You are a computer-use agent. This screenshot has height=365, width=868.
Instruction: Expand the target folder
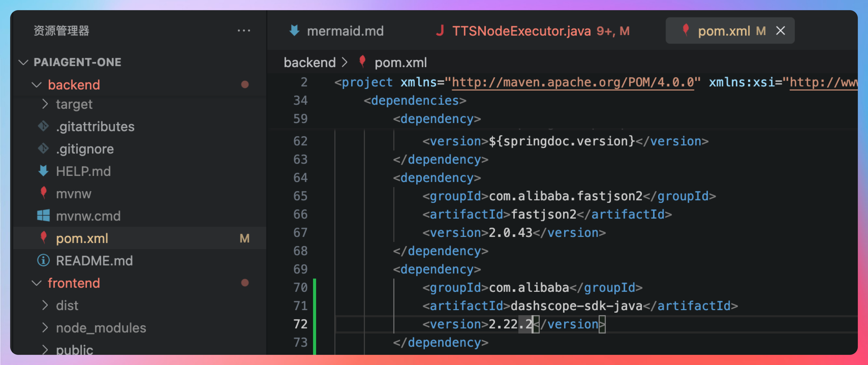click(x=45, y=104)
